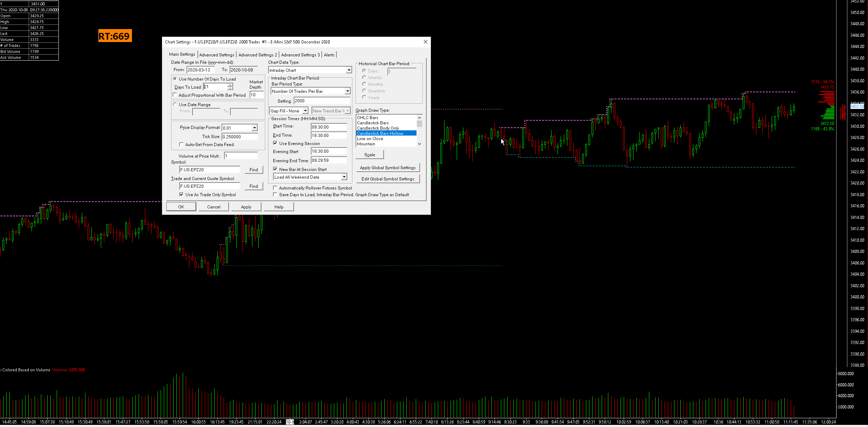The height and width of the screenshot is (427, 868).
Task: Click the Evening Start time field
Action: point(329,151)
